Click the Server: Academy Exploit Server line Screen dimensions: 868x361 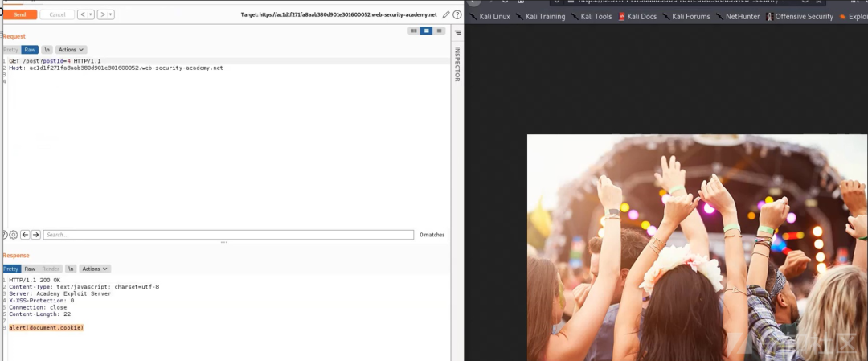[x=59, y=294]
